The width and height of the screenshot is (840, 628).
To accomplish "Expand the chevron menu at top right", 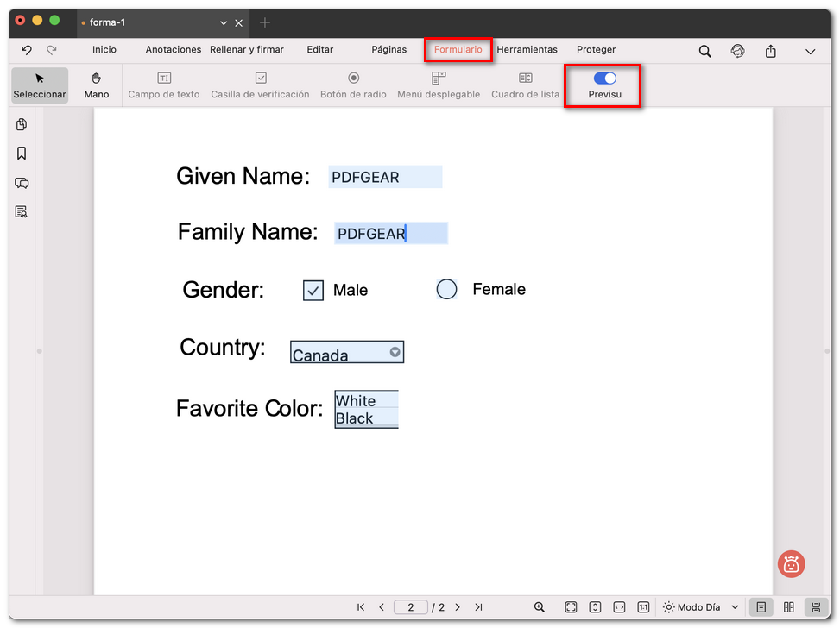I will click(810, 51).
